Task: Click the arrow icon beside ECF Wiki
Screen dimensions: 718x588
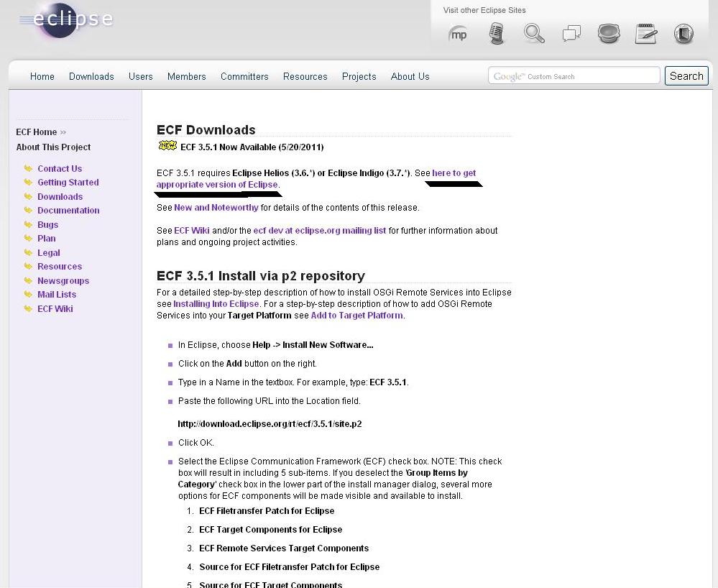Action: click(x=29, y=308)
